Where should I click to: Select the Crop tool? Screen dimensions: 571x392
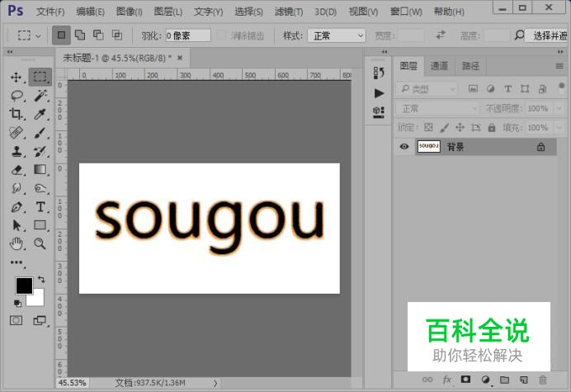pyautogui.click(x=16, y=114)
